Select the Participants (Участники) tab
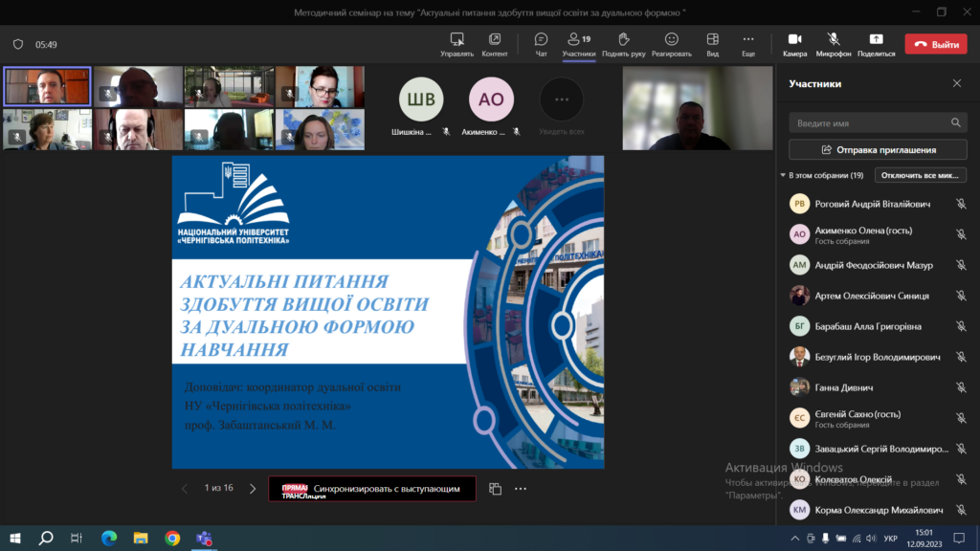The height and width of the screenshot is (551, 980). point(579,44)
